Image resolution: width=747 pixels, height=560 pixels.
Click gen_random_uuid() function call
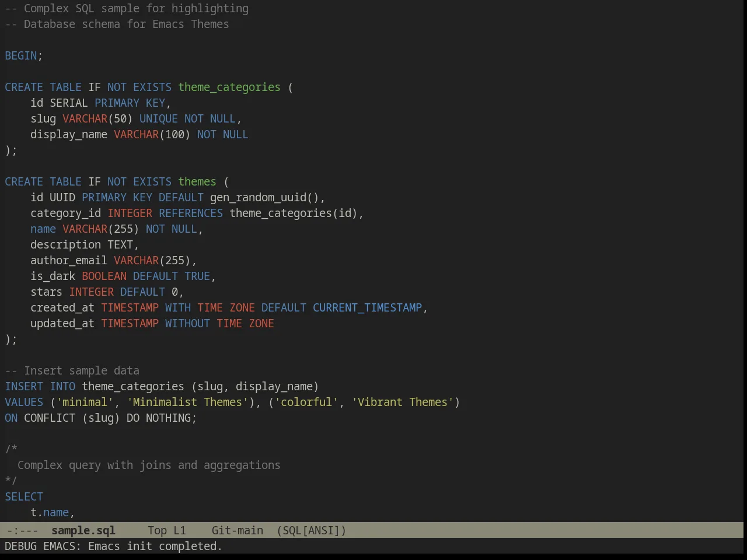[264, 197]
